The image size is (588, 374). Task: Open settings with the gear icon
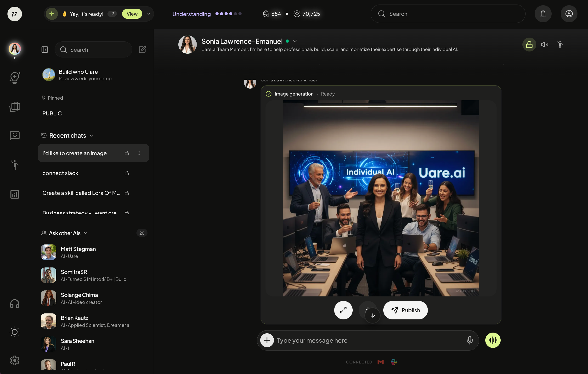15,360
